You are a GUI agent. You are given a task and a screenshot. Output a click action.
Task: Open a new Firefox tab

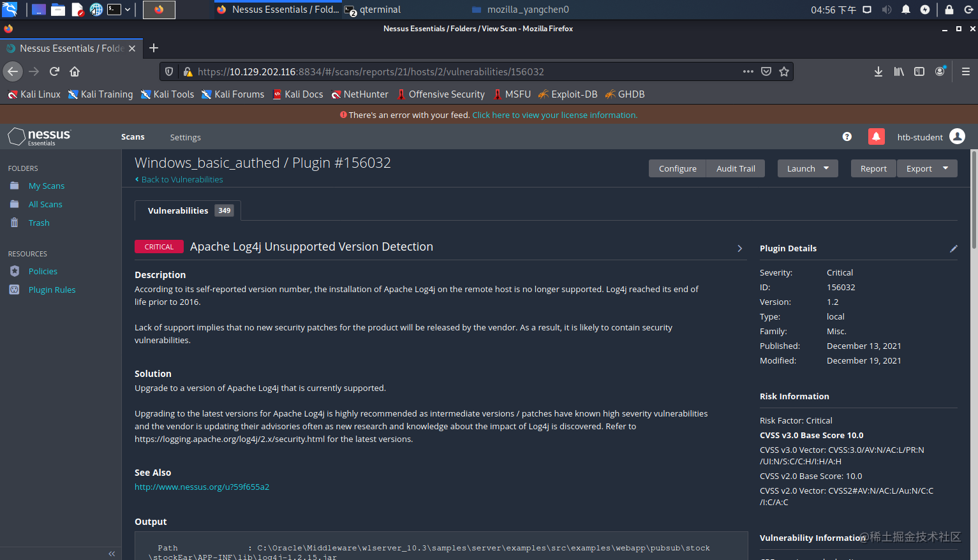pyautogui.click(x=154, y=48)
